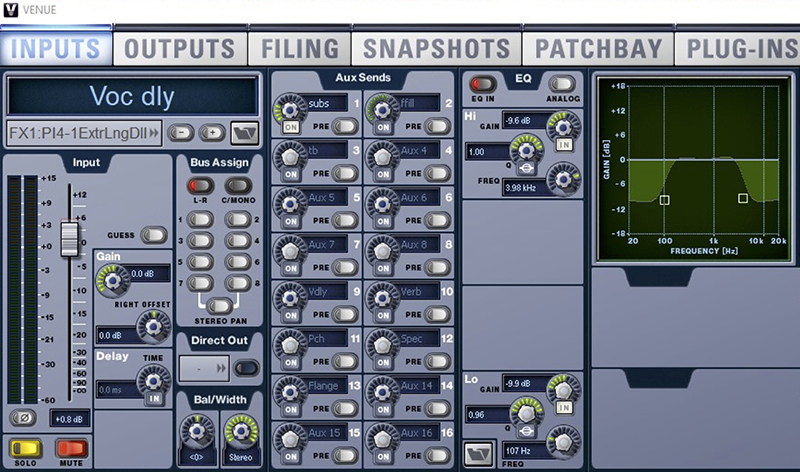The height and width of the screenshot is (472, 800).
Task: Click the next channel plus button
Action: pos(212,133)
